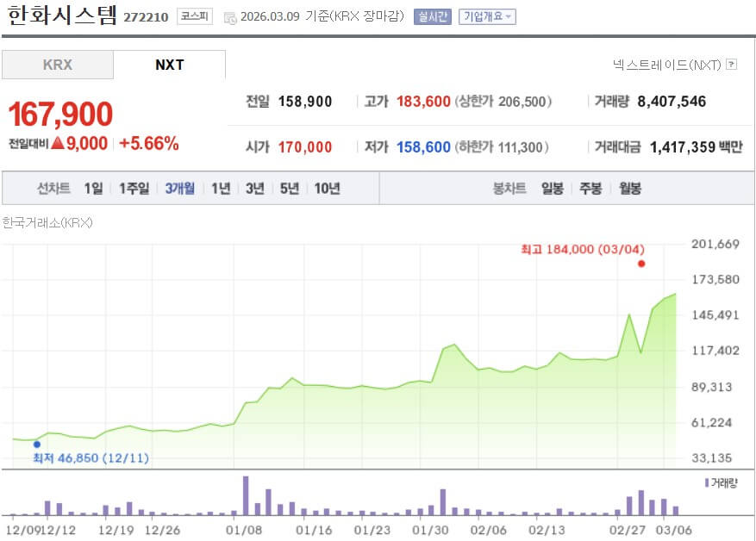Click the 최고 184,000 (03/04) label
This screenshot has width=756, height=541.
(583, 250)
